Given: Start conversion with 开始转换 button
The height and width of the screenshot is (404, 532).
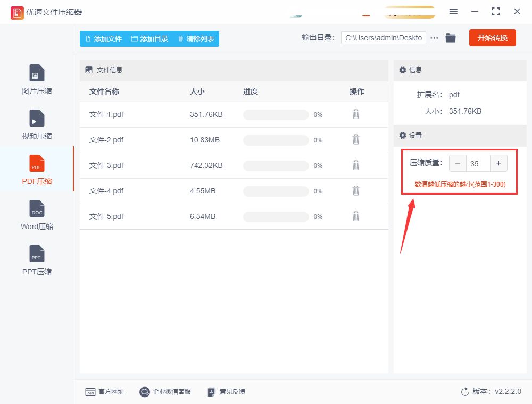Looking at the screenshot, I should 492,38.
